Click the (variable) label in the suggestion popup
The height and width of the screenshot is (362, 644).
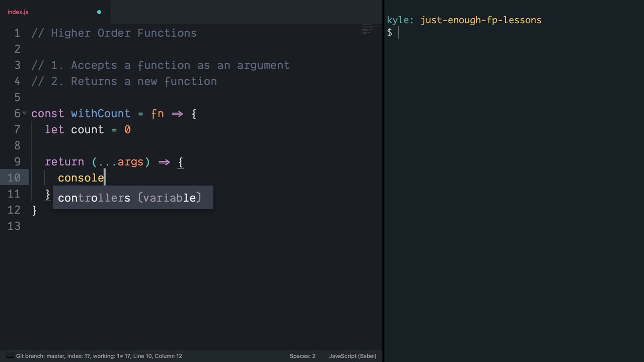coord(169,198)
